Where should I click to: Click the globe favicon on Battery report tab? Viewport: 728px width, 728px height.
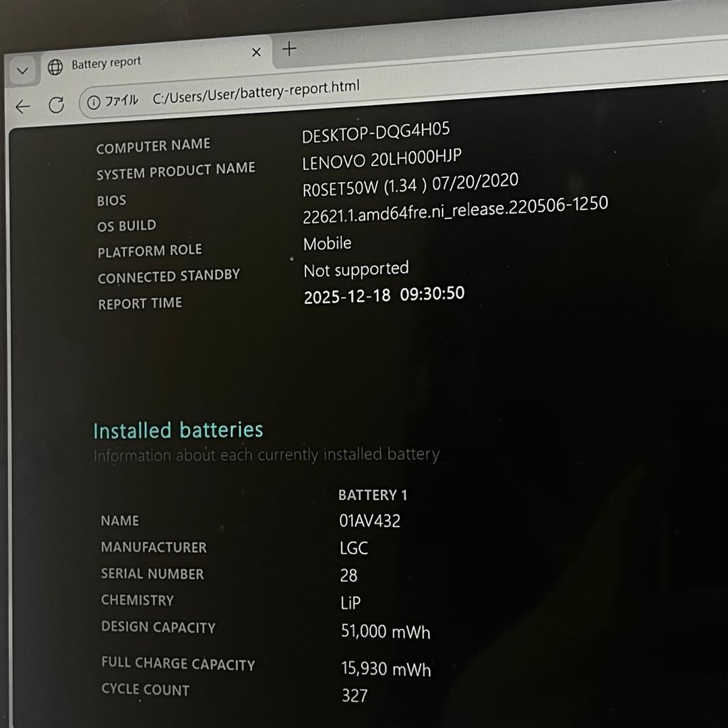[55, 67]
